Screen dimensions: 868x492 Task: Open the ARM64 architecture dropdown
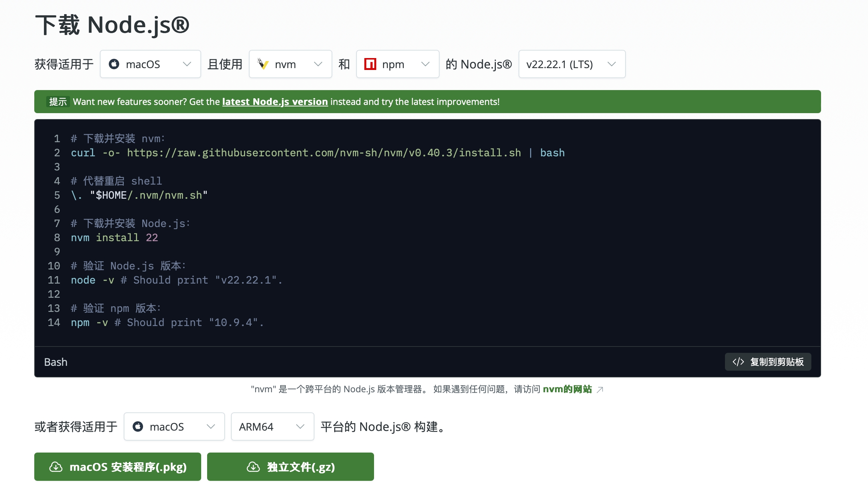coord(272,426)
